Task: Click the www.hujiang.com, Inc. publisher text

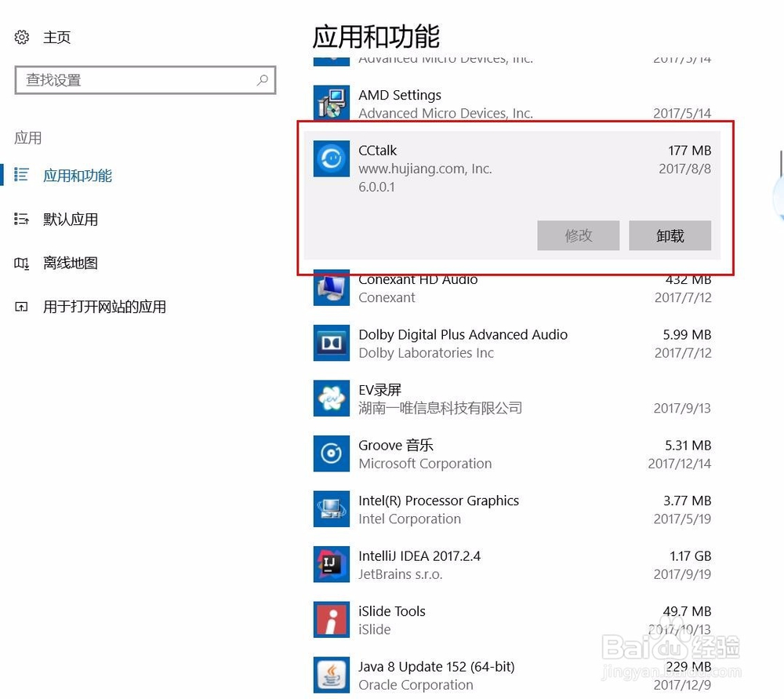Action: click(x=426, y=169)
